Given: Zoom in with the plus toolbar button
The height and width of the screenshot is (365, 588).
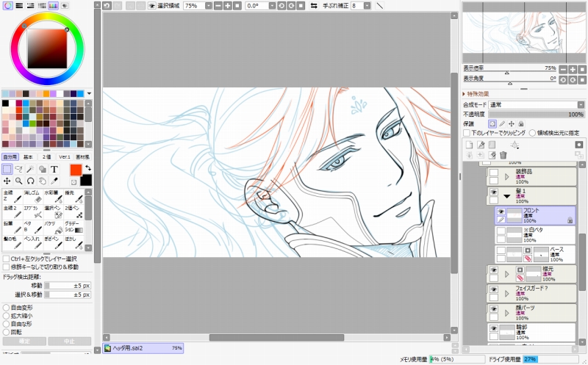Looking at the screenshot, I should [228, 6].
